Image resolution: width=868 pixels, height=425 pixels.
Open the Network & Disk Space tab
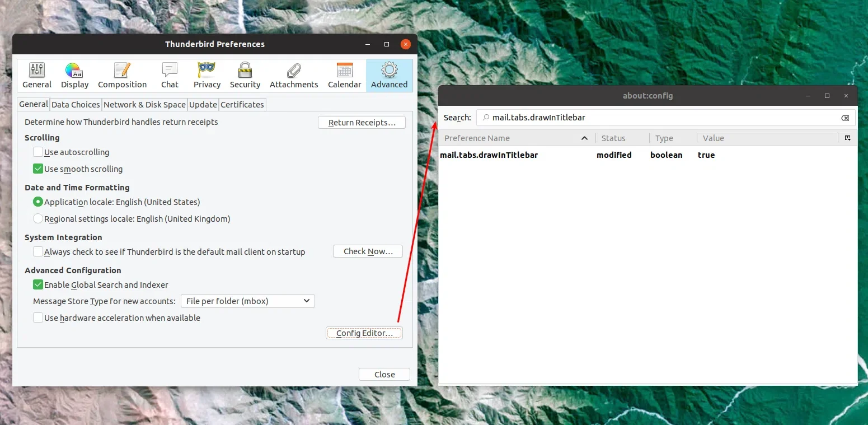point(144,105)
